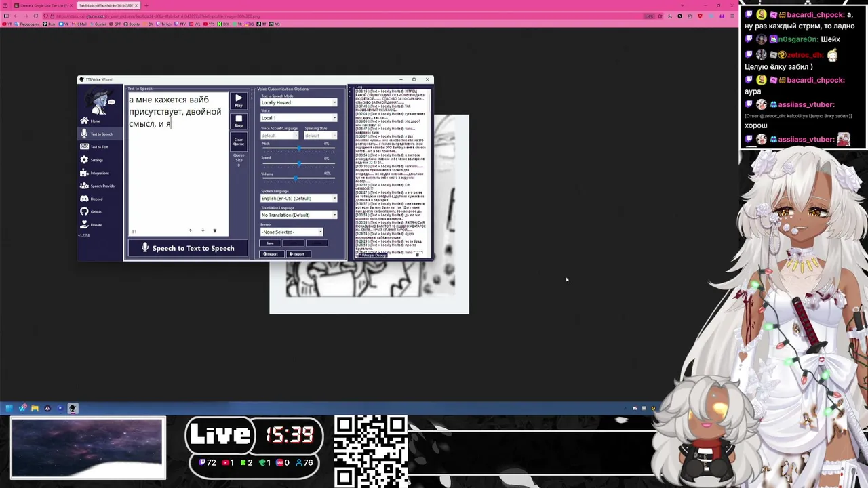Open Voice Accent/Language dropdown
This screenshot has height=488, width=868.
(279, 136)
